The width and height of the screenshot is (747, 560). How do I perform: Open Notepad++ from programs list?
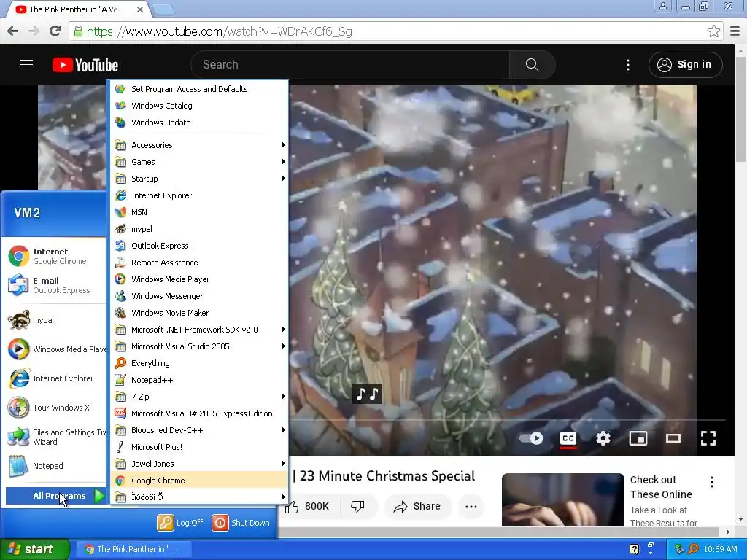(199, 380)
